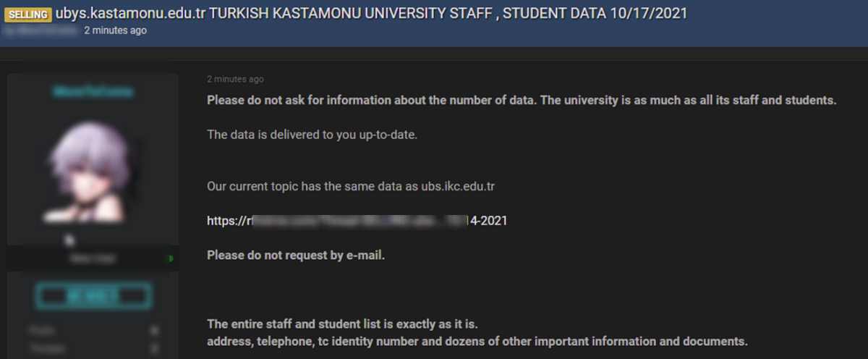The width and height of the screenshot is (868, 359).
Task: Click the teal member rank badge
Action: click(x=93, y=296)
